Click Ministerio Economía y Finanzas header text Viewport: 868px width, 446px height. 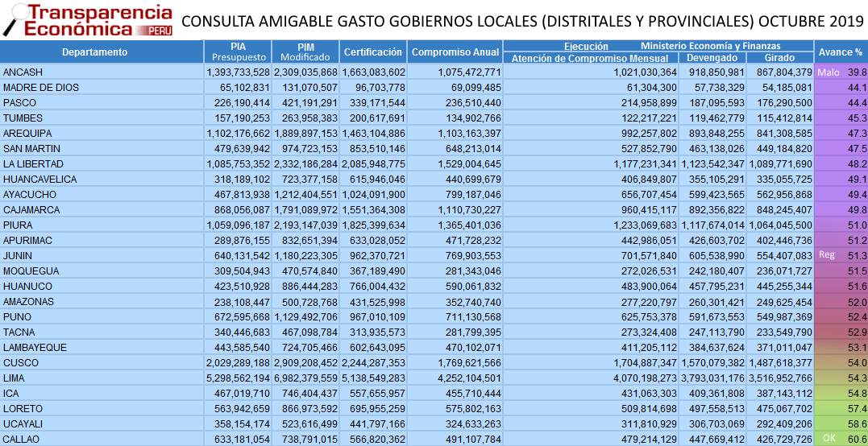point(711,46)
